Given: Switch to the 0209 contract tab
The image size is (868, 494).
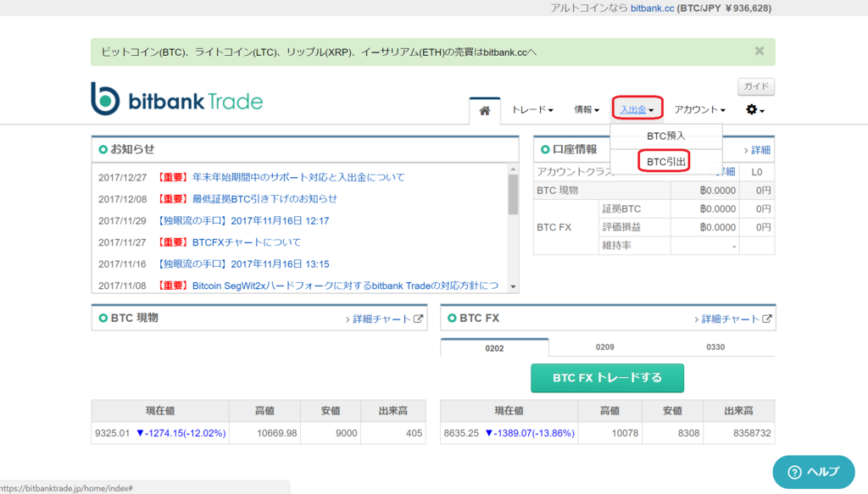Looking at the screenshot, I should point(604,347).
